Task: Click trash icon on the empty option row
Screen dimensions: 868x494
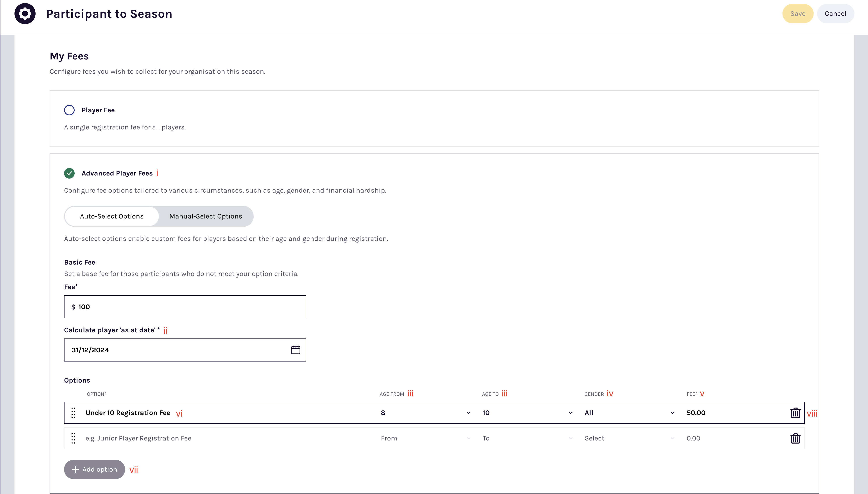Action: 795,438
